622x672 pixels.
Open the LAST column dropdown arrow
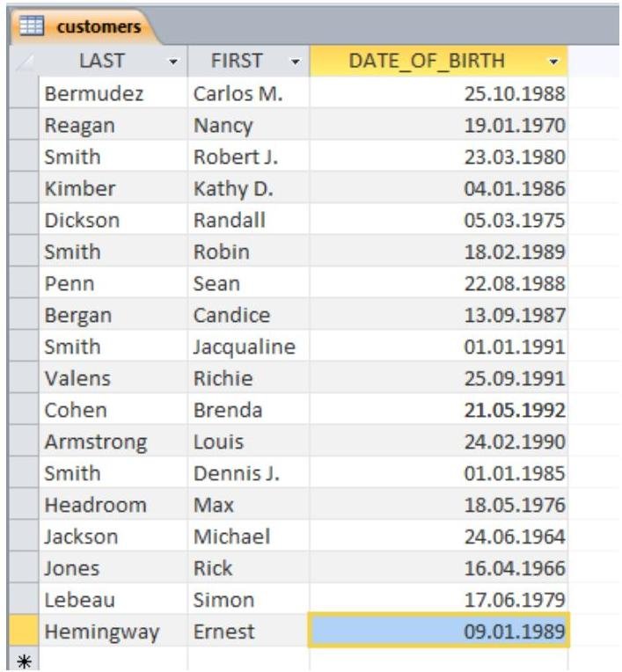tap(172, 62)
